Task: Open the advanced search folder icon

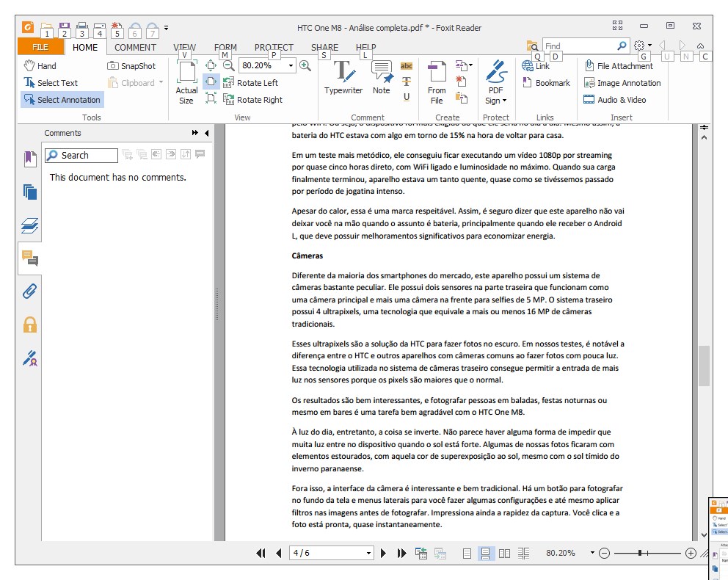Action: click(x=532, y=46)
